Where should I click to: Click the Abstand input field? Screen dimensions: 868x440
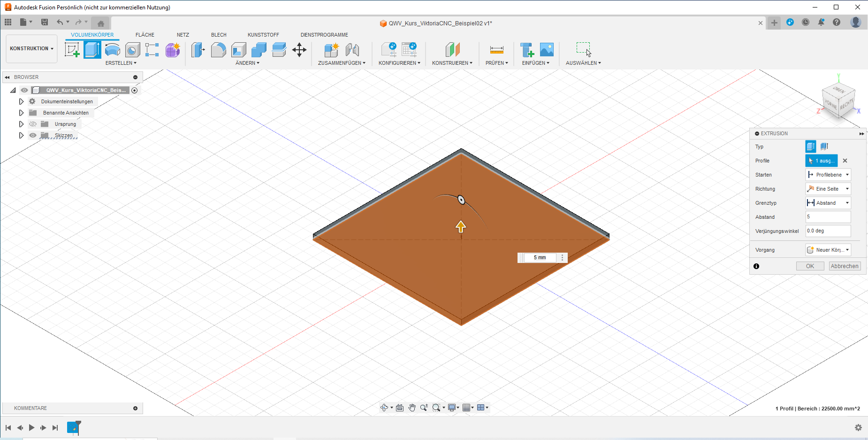coord(828,217)
